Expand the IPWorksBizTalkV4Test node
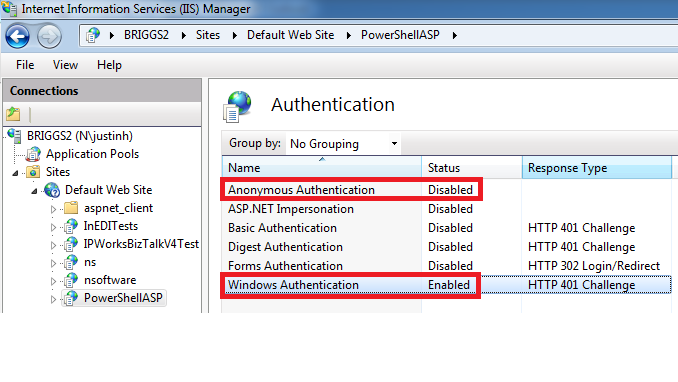The height and width of the screenshot is (382, 678). pyautogui.click(x=53, y=245)
